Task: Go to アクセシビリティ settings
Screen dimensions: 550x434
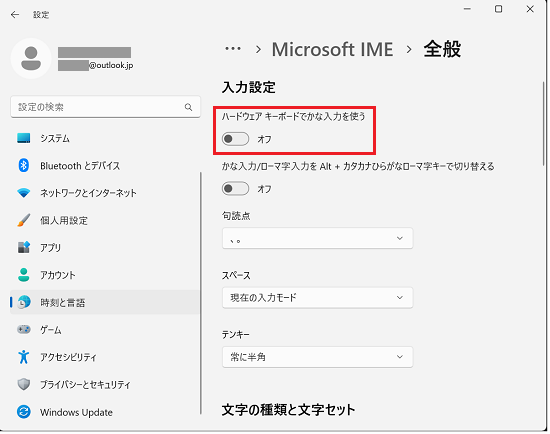Action: point(105,357)
